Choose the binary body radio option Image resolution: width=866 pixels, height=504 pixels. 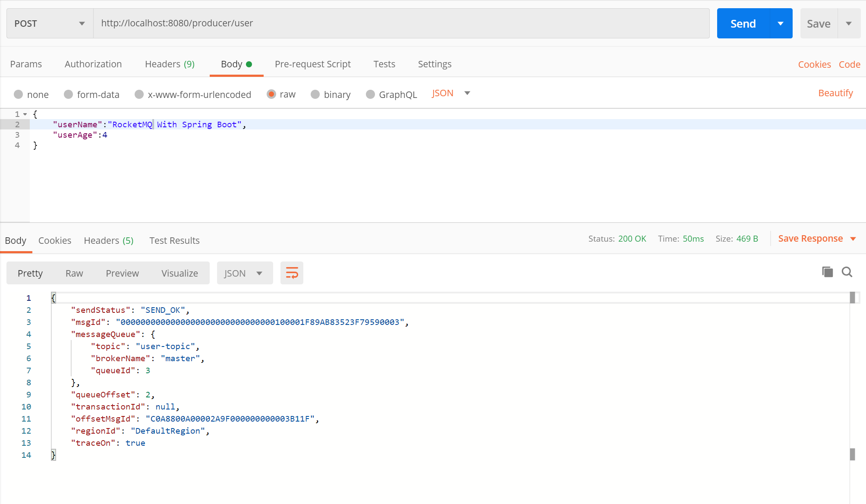pos(315,94)
